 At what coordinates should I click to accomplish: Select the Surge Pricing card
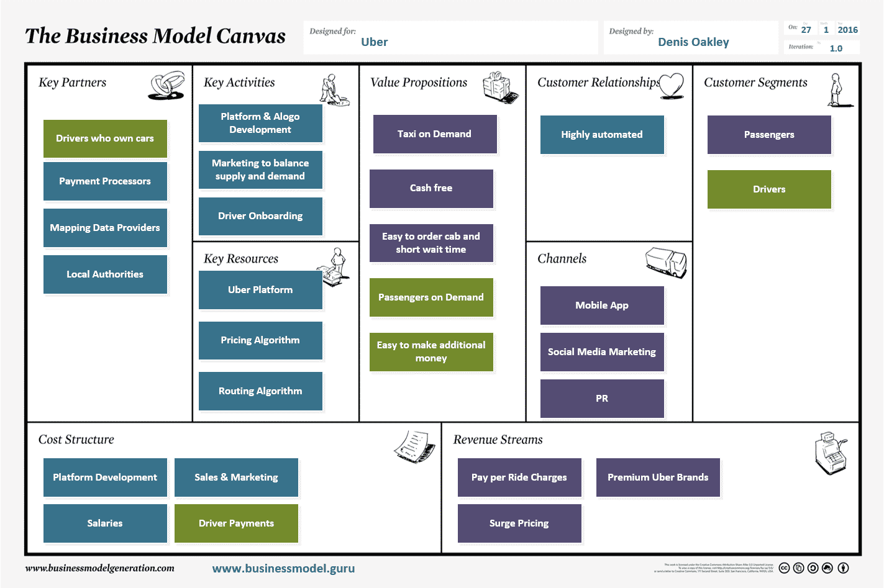point(519,523)
